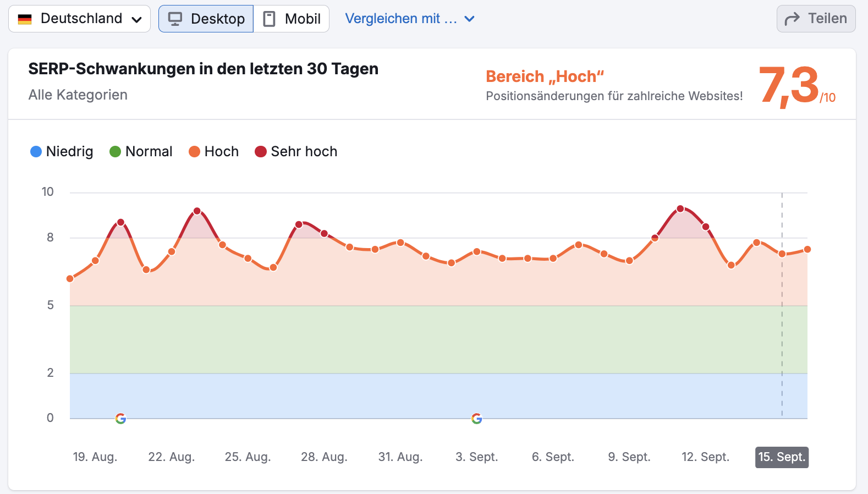
Task: Switch to the Mobil tab
Action: click(x=292, y=18)
